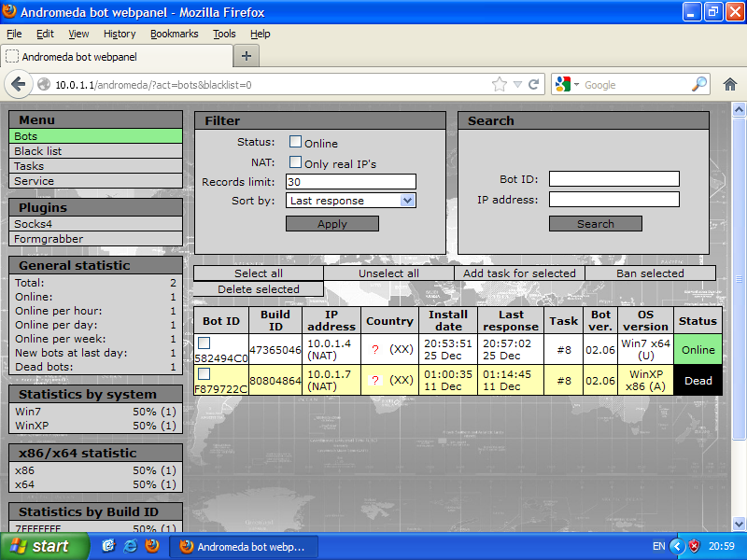Select the Andromeda bot webpanel tab
The width and height of the screenshot is (747, 560).
[x=117, y=57]
